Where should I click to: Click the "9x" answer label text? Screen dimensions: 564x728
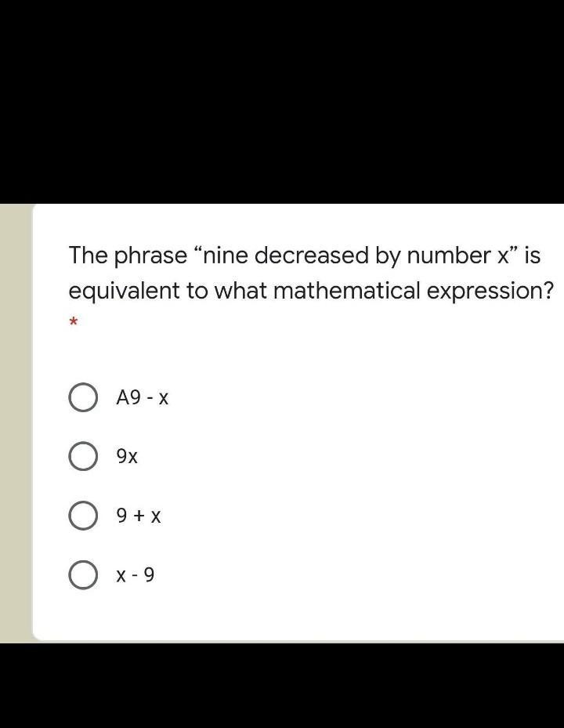(x=127, y=456)
